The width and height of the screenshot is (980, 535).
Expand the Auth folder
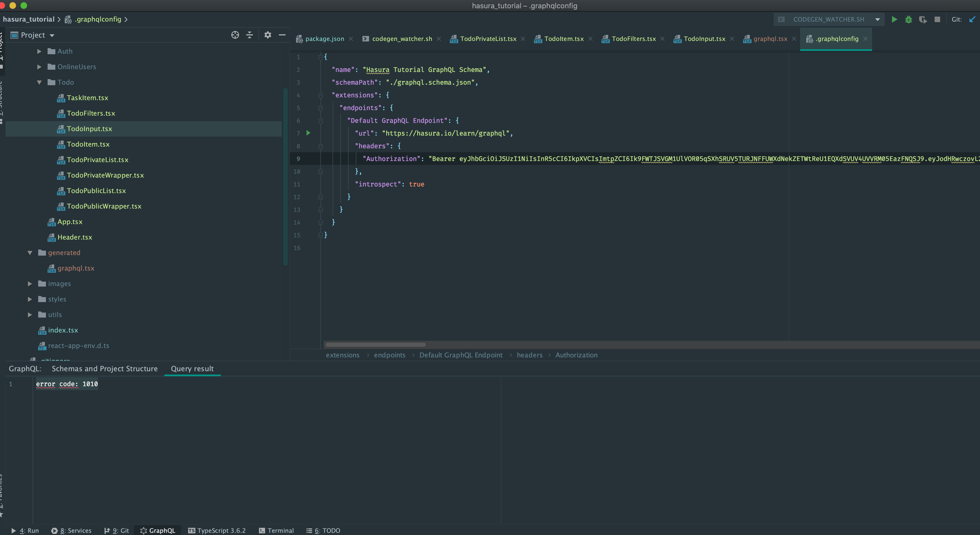(x=39, y=51)
